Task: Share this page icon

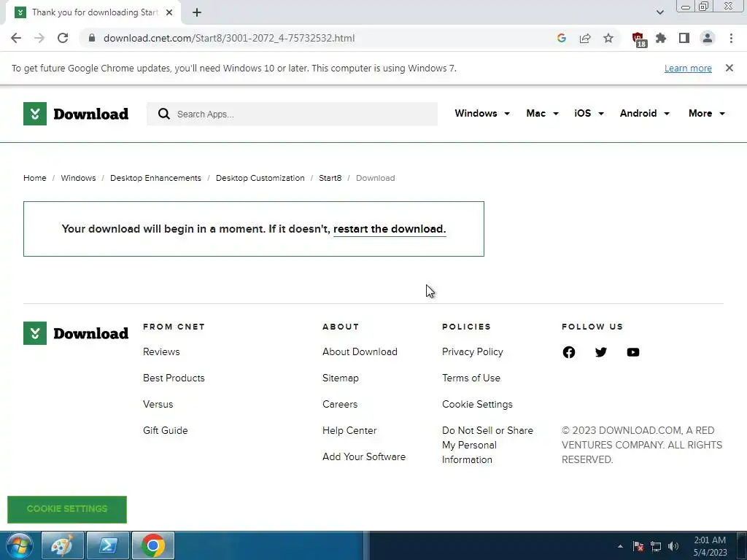Action: pos(585,38)
